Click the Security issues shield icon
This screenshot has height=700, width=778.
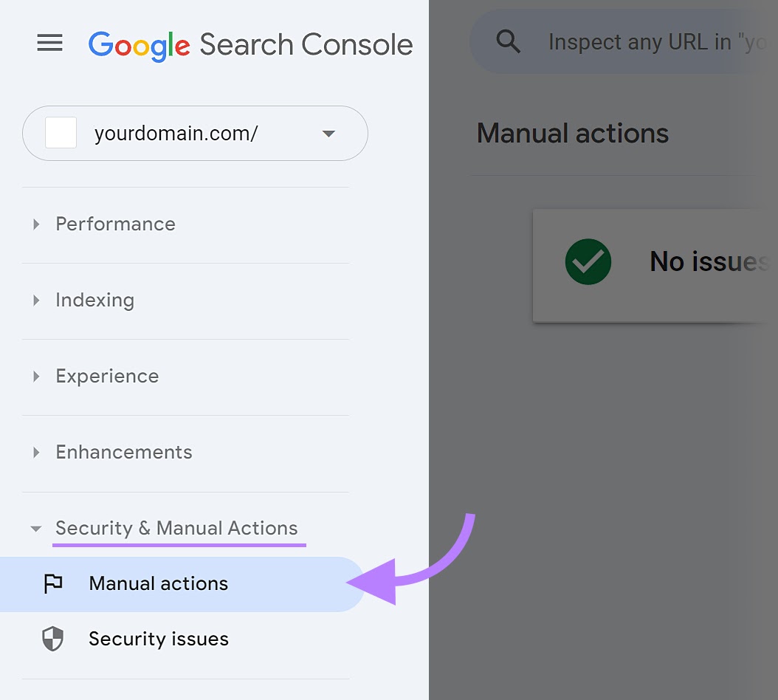point(52,639)
